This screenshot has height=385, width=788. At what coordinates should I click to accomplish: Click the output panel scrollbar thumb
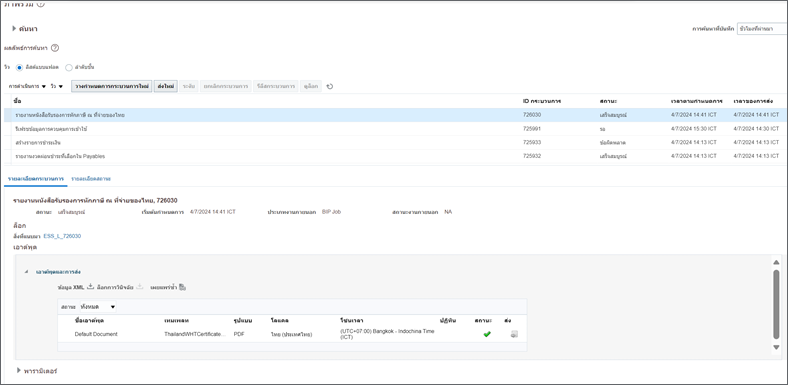(x=776, y=305)
